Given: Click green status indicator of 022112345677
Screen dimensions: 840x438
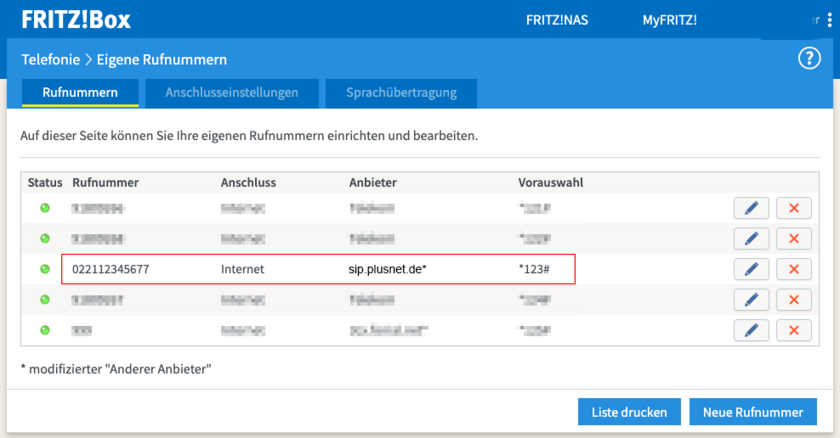Looking at the screenshot, I should [x=44, y=269].
